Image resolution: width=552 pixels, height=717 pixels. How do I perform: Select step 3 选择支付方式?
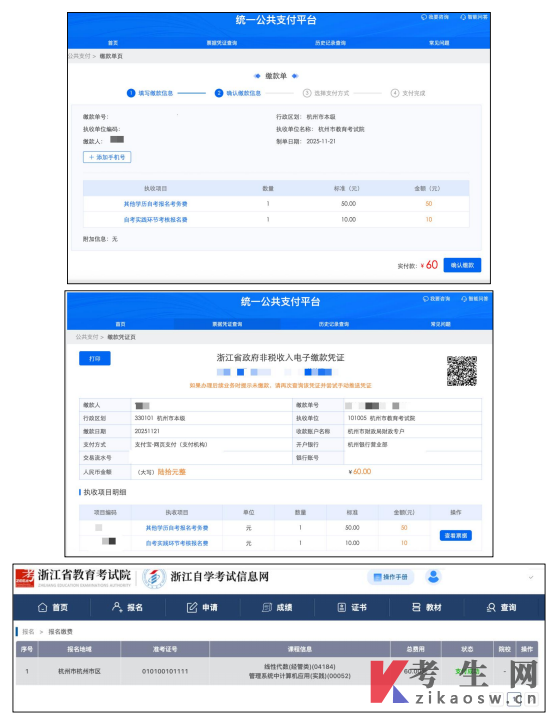[x=326, y=93]
